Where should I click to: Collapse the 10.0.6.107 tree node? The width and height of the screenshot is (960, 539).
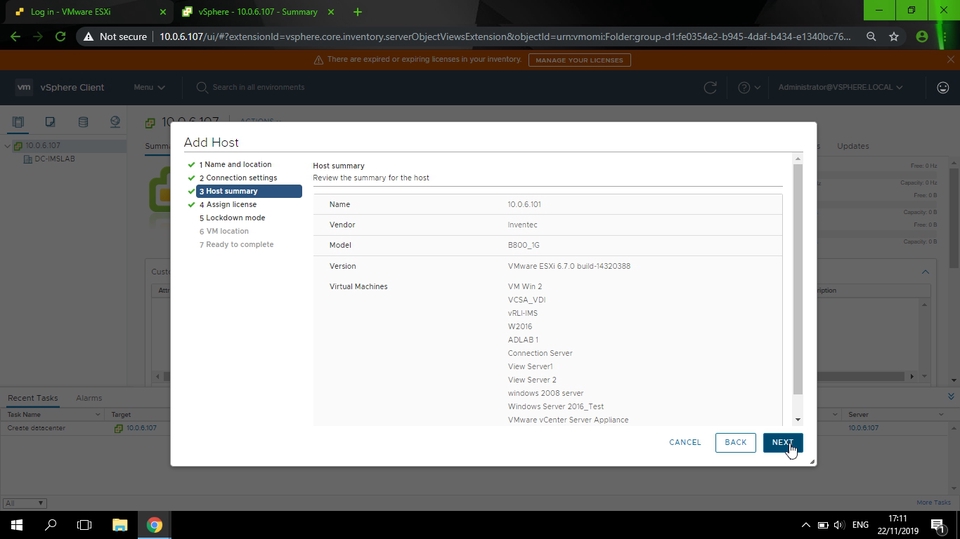7,146
